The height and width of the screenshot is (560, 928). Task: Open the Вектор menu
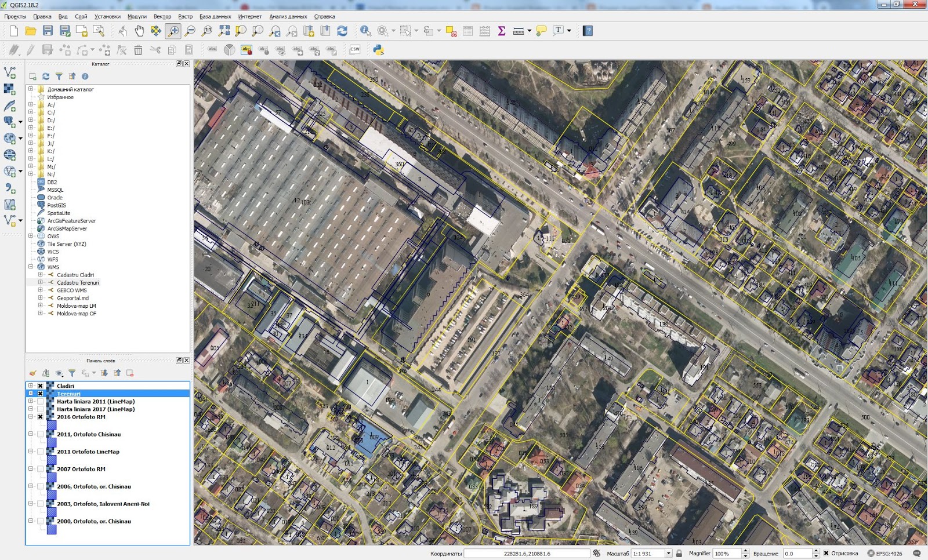[x=162, y=16]
